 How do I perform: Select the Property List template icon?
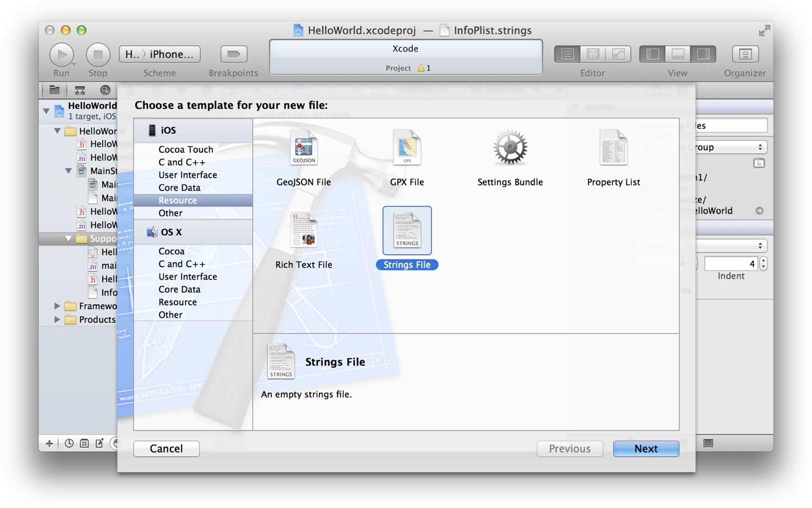(x=613, y=147)
